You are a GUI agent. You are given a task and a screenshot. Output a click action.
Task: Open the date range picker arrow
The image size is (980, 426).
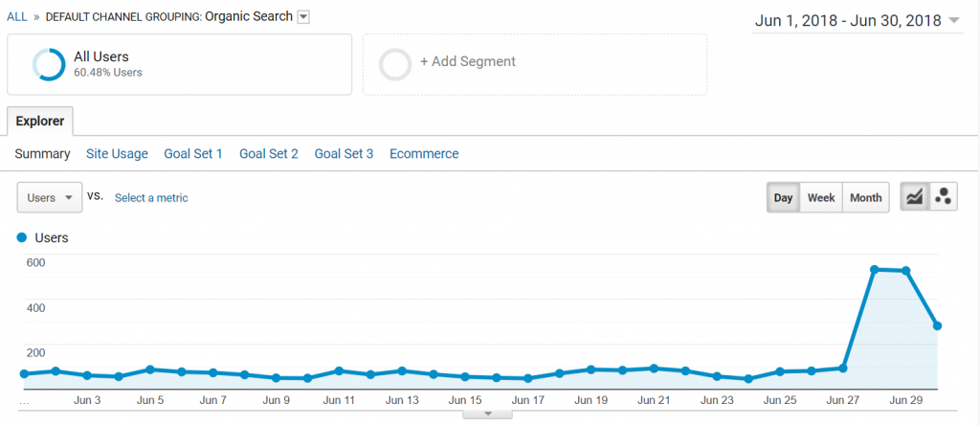pyautogui.click(x=954, y=21)
